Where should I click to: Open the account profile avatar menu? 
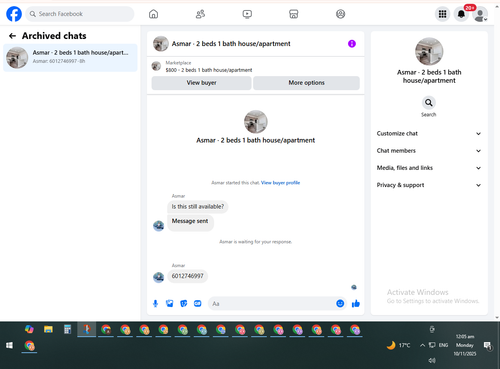[x=480, y=15]
